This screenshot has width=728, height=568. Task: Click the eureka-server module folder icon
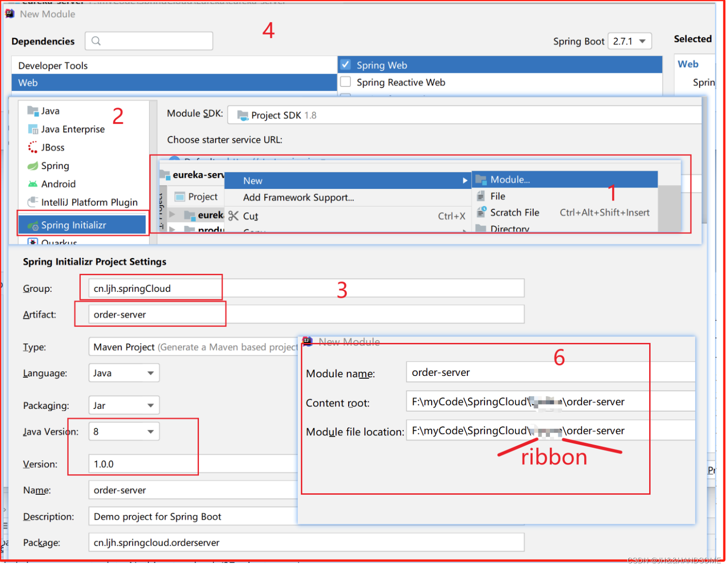coord(164,174)
